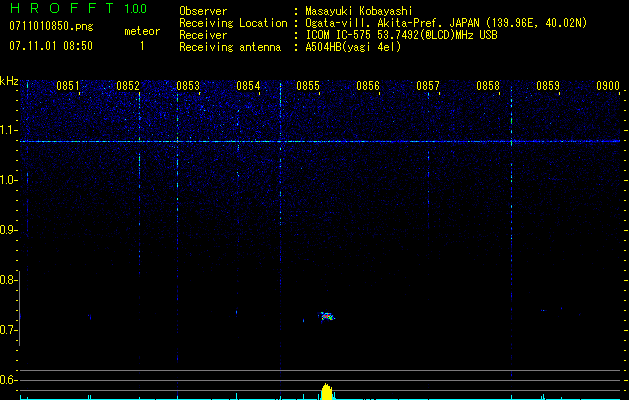
Task: Click the 0859 time marker
Action: pyautogui.click(x=548, y=86)
